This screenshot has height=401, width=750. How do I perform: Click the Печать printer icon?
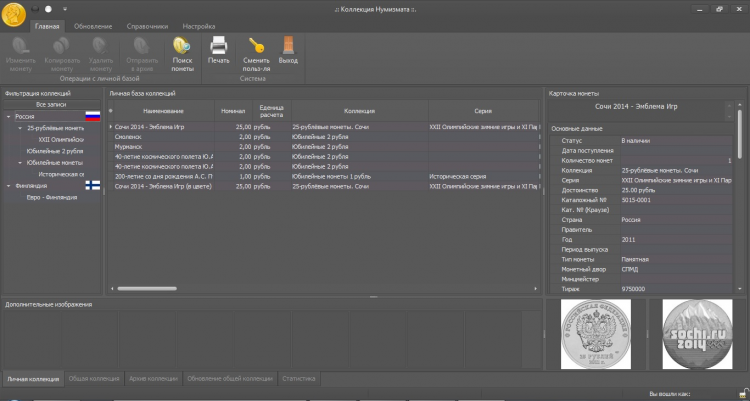(x=218, y=46)
